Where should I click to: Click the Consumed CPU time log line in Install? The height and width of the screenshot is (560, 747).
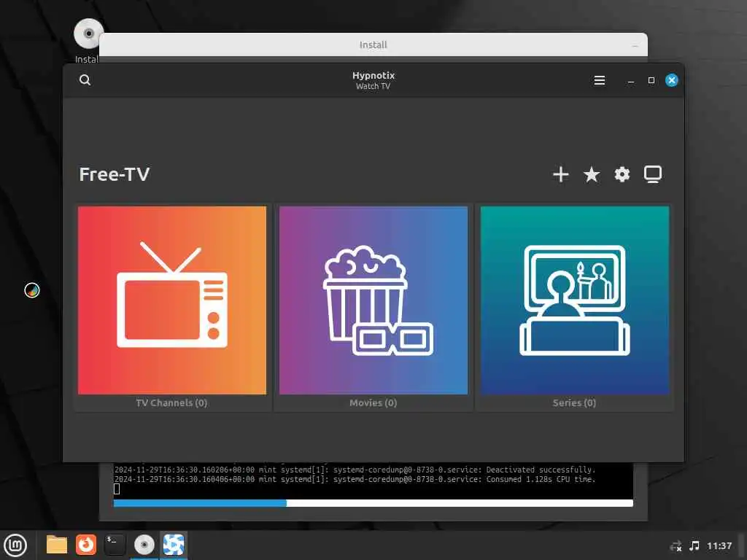coord(355,480)
